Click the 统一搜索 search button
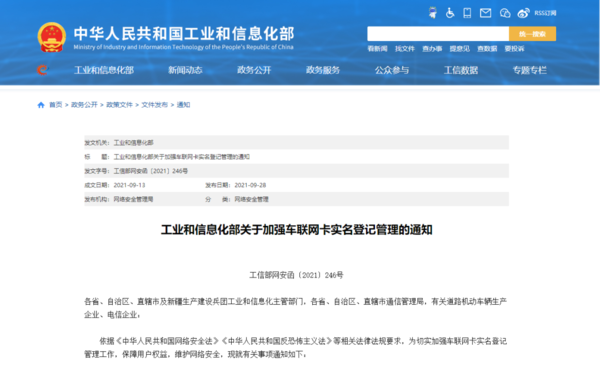The width and height of the screenshot is (600, 373). coord(532,34)
